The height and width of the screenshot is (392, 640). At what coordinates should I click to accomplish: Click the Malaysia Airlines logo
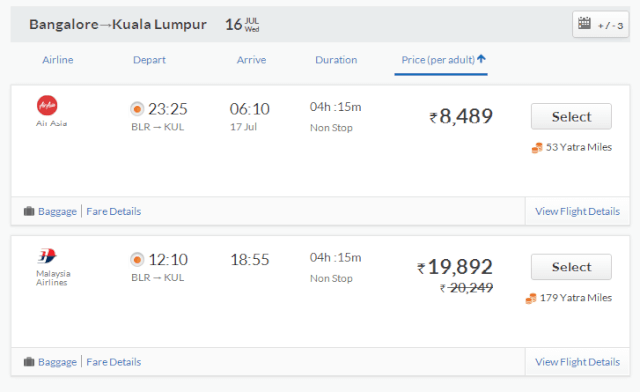47,256
